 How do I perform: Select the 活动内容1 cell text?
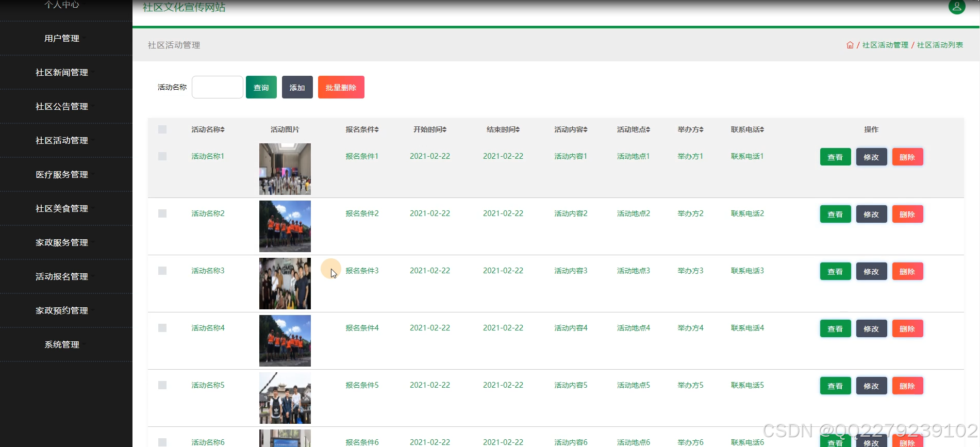click(x=571, y=156)
